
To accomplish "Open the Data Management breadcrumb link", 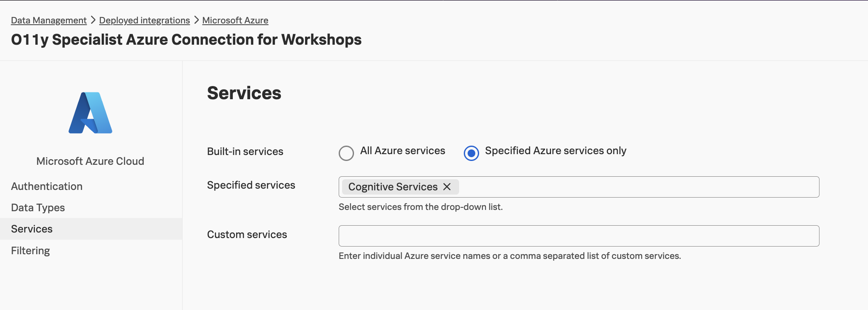I will tap(49, 20).
